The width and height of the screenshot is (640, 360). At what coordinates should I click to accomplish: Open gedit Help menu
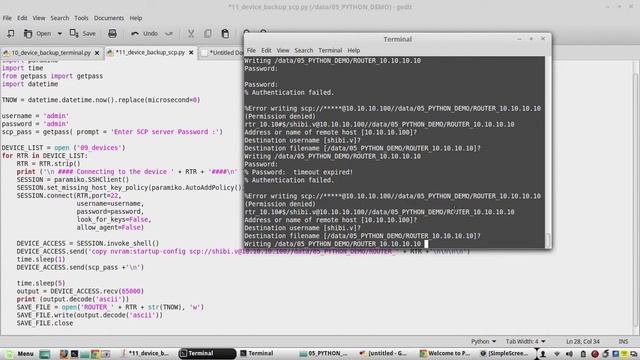(x=136, y=18)
